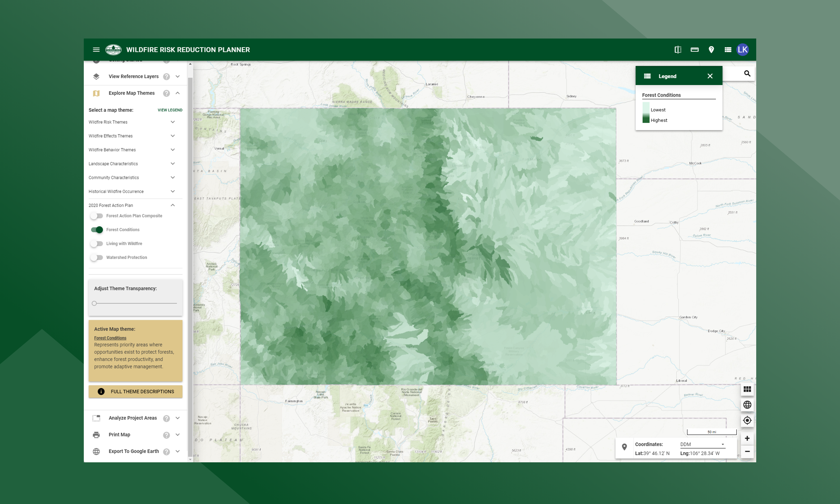The height and width of the screenshot is (504, 840).
Task: Expand Historical Wildfire Occurrence chevron
Action: click(x=173, y=192)
